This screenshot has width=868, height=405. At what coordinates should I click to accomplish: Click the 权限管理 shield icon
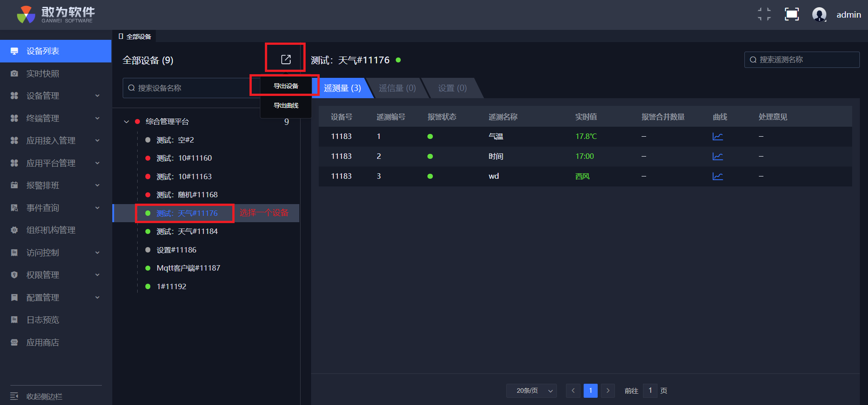[14, 275]
